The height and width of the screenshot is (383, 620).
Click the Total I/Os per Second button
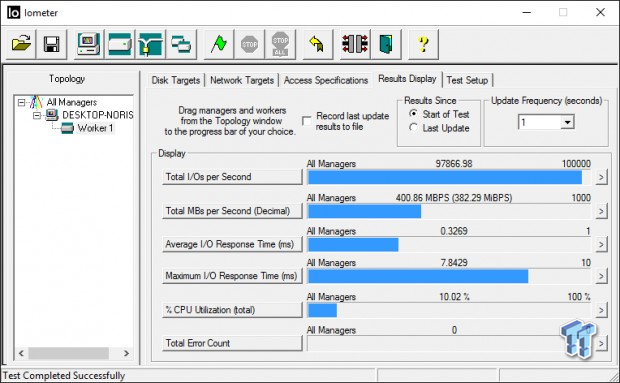(232, 177)
